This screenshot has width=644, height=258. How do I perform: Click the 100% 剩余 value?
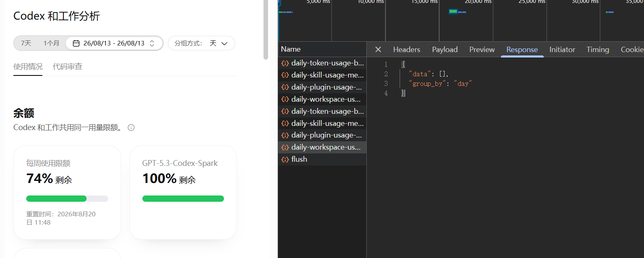[169, 179]
